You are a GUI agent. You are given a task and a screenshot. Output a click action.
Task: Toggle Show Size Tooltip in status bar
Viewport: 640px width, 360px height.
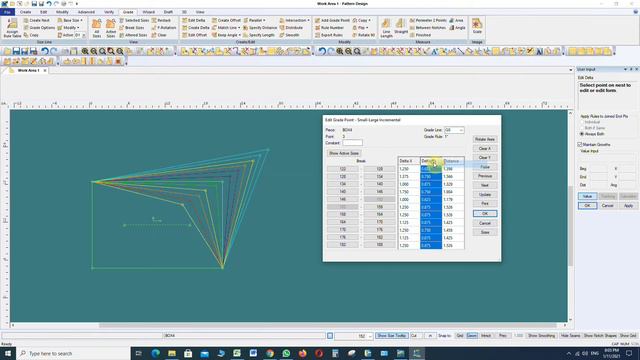pyautogui.click(x=391, y=336)
